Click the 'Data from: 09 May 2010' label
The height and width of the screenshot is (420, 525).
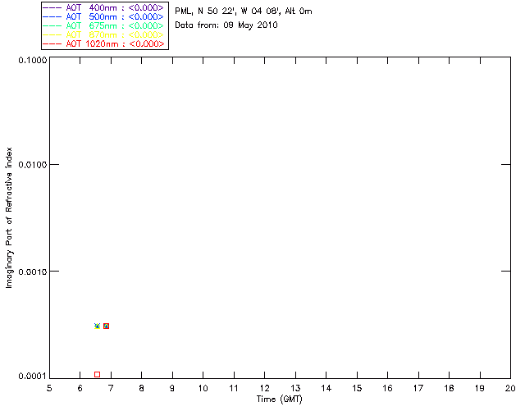click(x=226, y=25)
